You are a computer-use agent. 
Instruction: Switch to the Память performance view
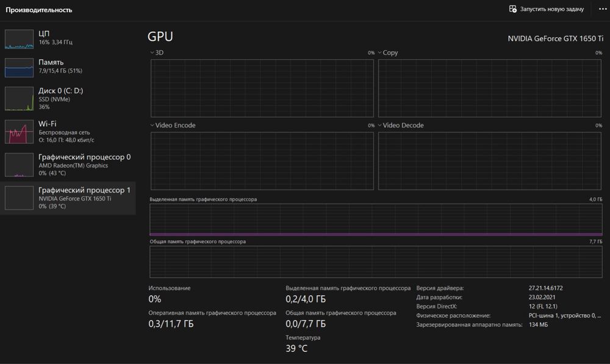point(68,67)
